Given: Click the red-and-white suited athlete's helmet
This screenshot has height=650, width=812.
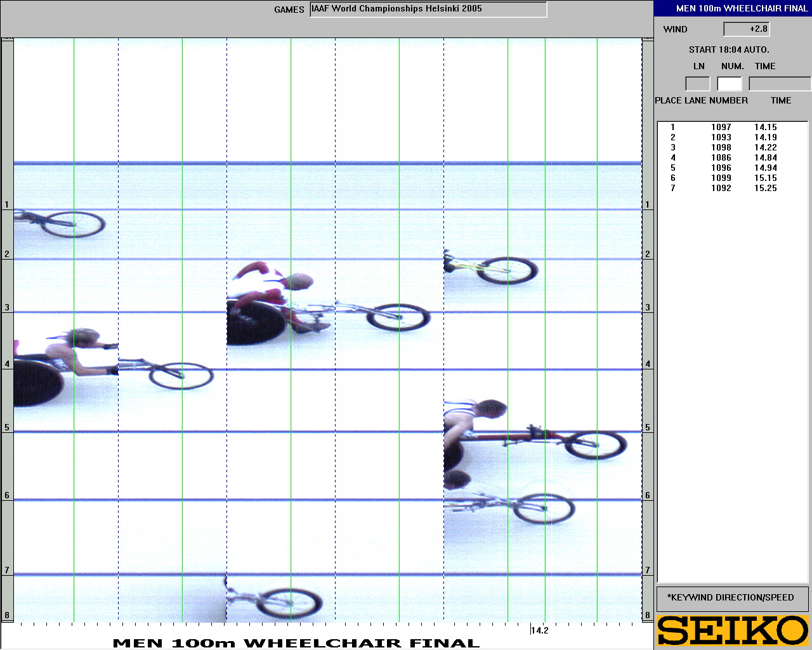Looking at the screenshot, I should tap(298, 281).
